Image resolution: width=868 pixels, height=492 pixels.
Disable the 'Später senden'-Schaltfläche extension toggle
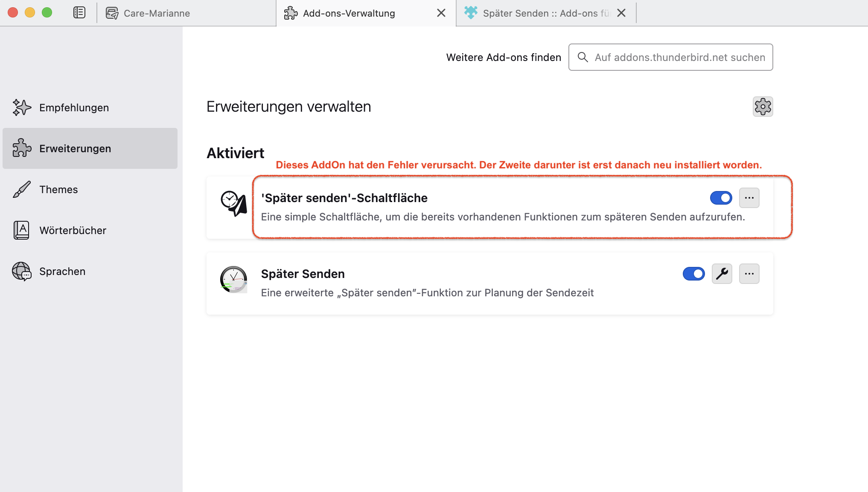[x=721, y=198]
